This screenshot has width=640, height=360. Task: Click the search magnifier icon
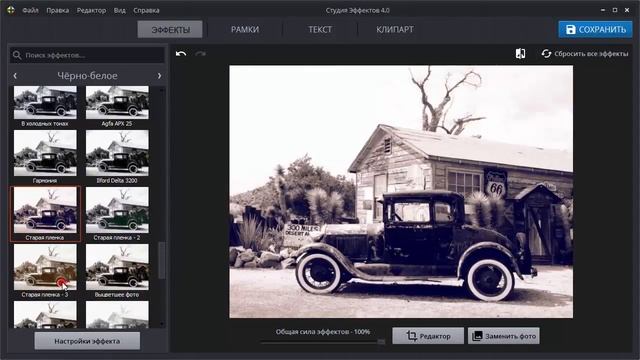click(x=17, y=55)
